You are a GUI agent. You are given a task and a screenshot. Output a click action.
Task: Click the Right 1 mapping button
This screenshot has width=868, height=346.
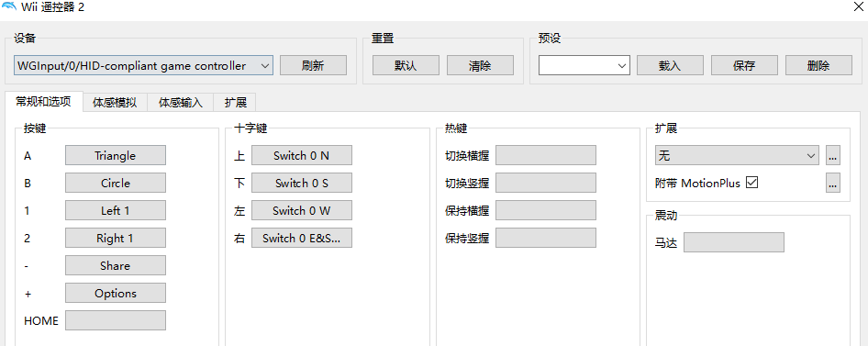(x=115, y=238)
